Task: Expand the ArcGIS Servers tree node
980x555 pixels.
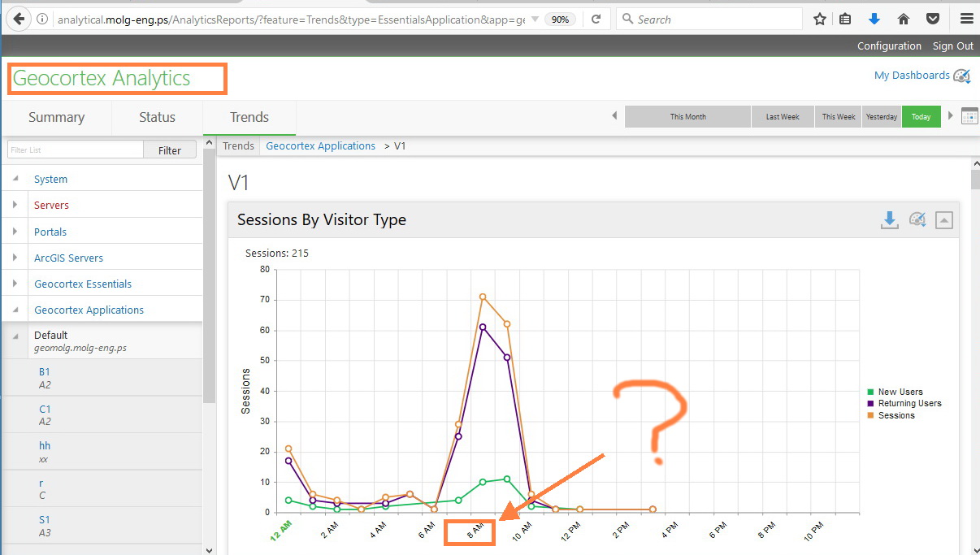Action: click(15, 258)
